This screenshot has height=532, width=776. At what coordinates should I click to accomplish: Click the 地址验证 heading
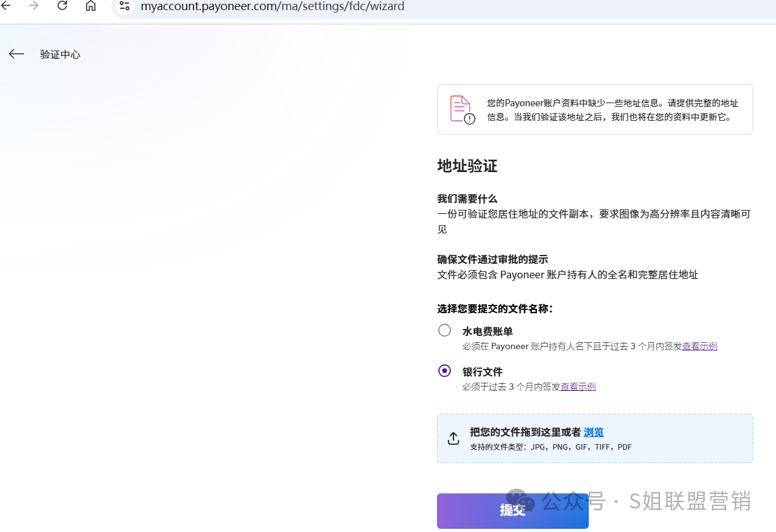[467, 166]
